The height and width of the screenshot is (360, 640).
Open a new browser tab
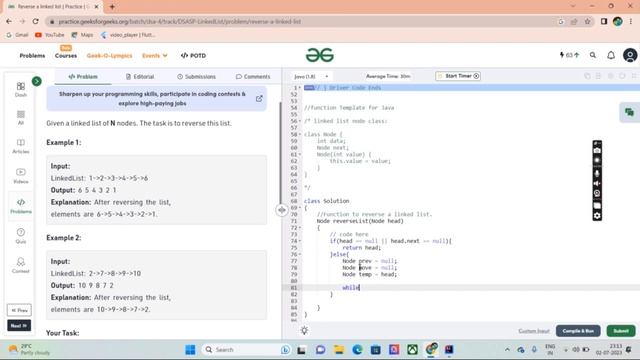[x=112, y=7]
